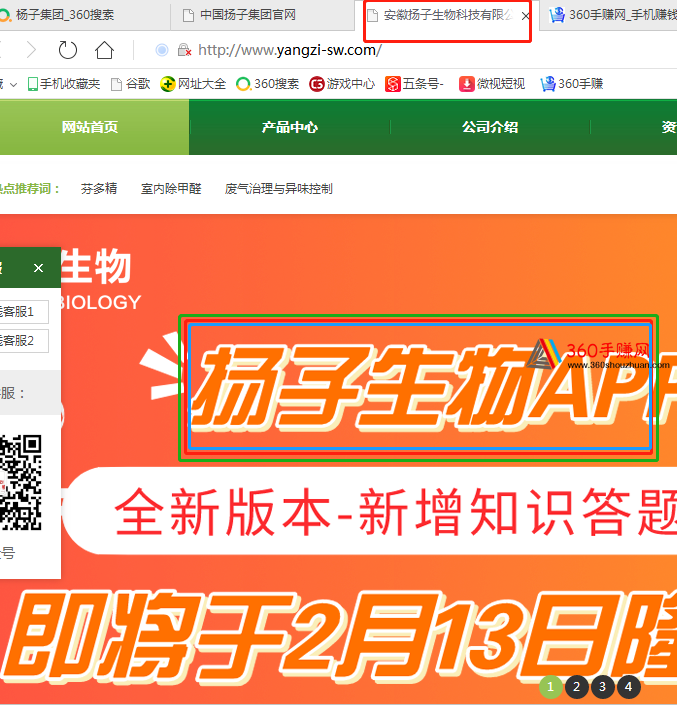Click 废气治理与异味控制 keyword link
677x708 pixels.
click(279, 189)
